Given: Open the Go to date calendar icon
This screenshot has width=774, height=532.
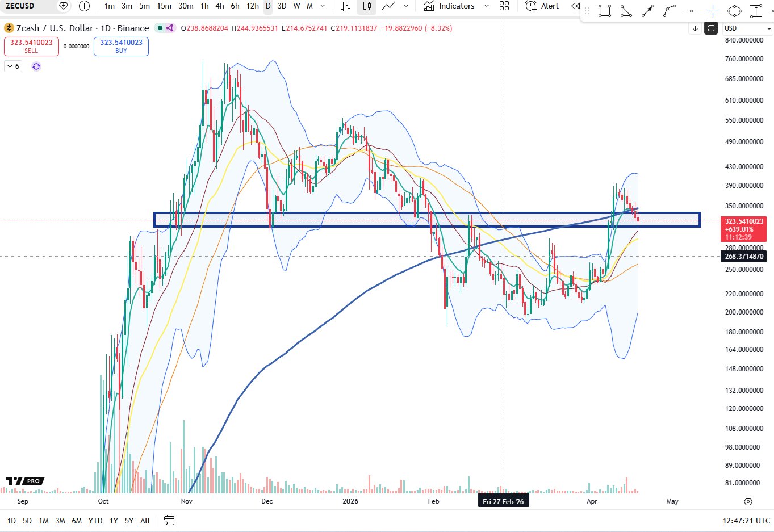Looking at the screenshot, I should tap(169, 520).
